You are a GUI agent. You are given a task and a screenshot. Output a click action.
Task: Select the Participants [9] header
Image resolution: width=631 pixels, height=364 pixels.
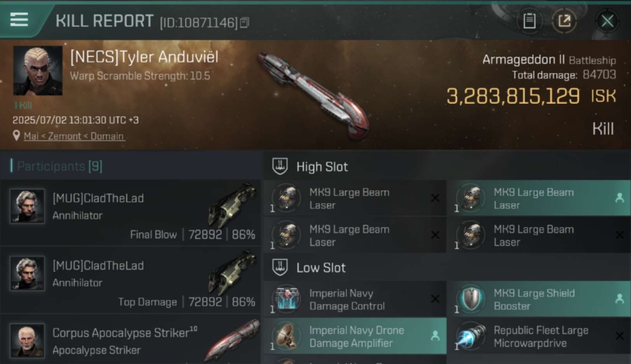click(x=57, y=166)
